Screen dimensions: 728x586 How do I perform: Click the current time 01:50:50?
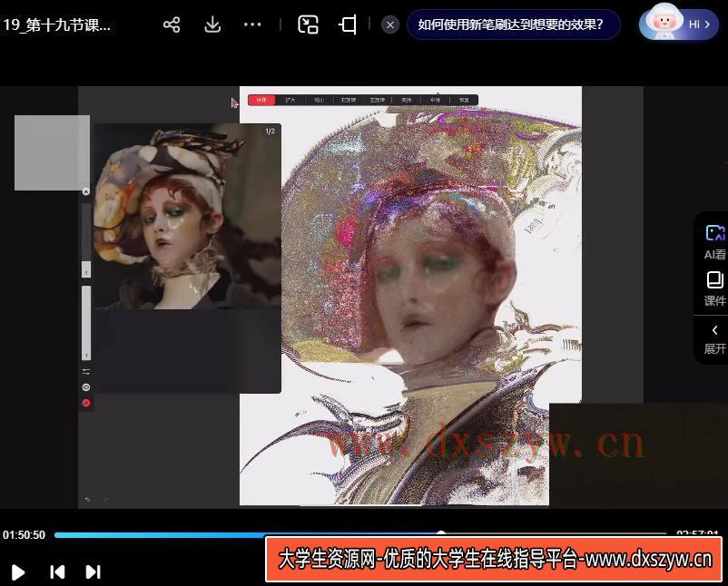(25, 534)
